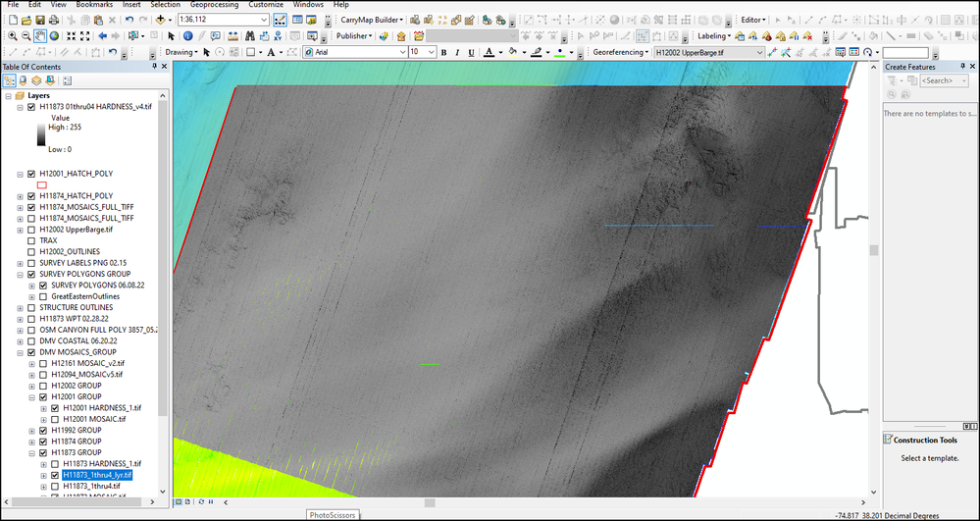Select the Pan hand tool
This screenshot has height=521, width=980.
[x=40, y=36]
